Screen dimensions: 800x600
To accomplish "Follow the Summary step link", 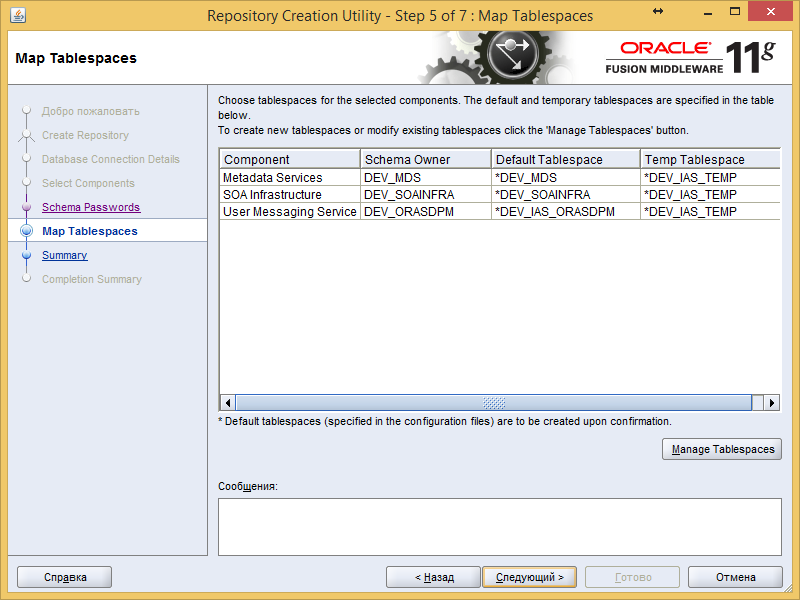I will click(64, 255).
